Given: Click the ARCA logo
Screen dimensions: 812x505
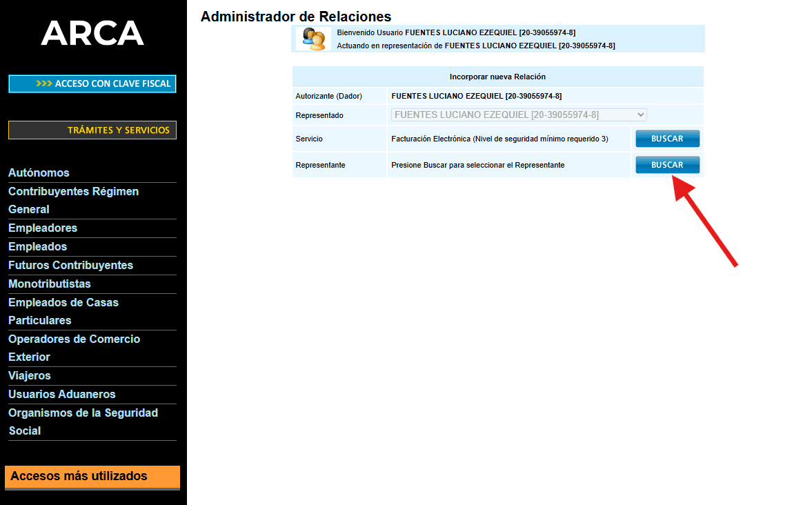Looking at the screenshot, I should [92, 33].
